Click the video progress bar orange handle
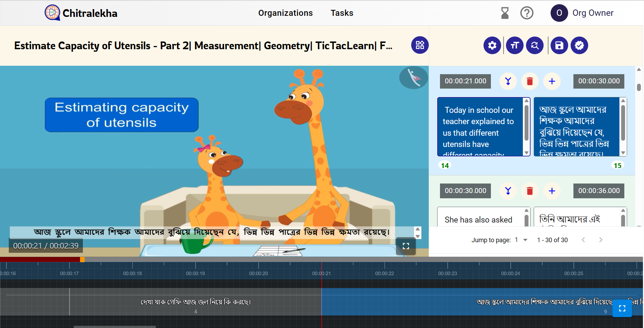Image resolution: width=644 pixels, height=328 pixels. (x=82, y=259)
